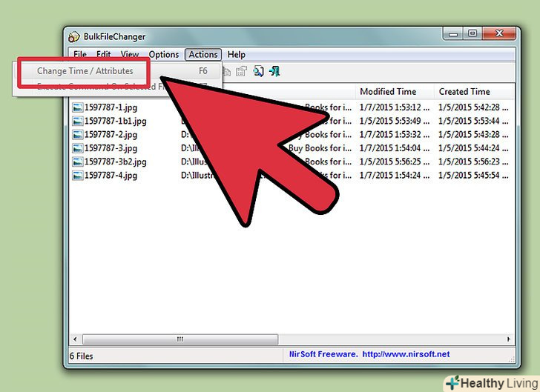
Task: Click created time 1/5/2015 5:56:23
Action: point(473,162)
